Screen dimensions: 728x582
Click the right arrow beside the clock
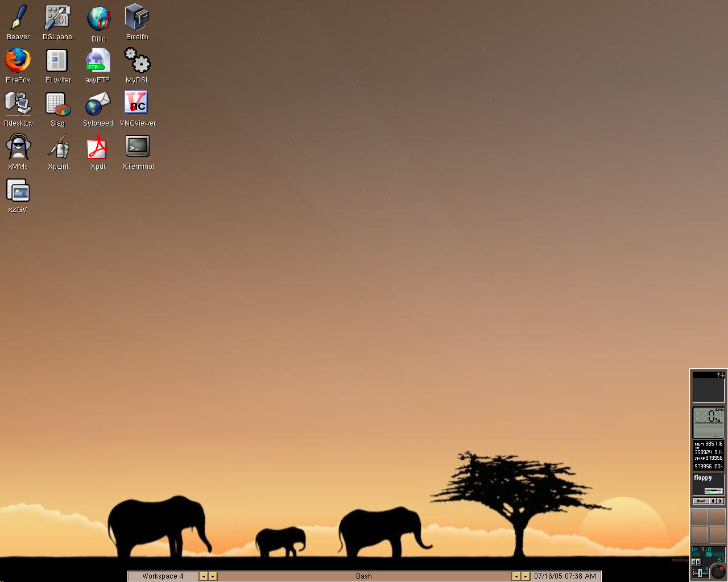(x=526, y=576)
